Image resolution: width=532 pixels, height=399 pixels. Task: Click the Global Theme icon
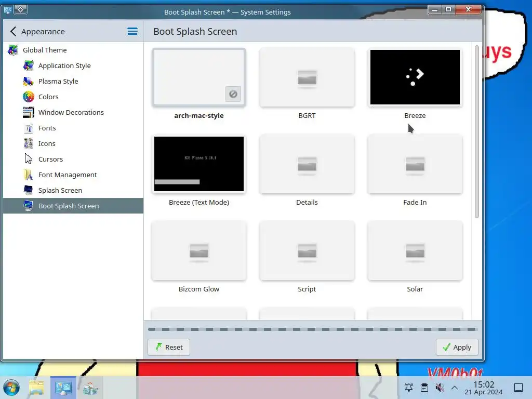[x=13, y=50]
